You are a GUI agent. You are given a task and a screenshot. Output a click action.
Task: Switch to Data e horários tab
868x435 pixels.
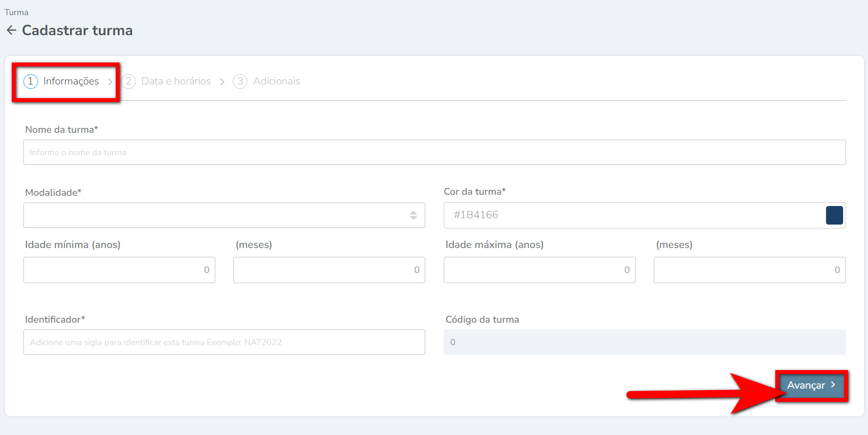click(x=176, y=81)
